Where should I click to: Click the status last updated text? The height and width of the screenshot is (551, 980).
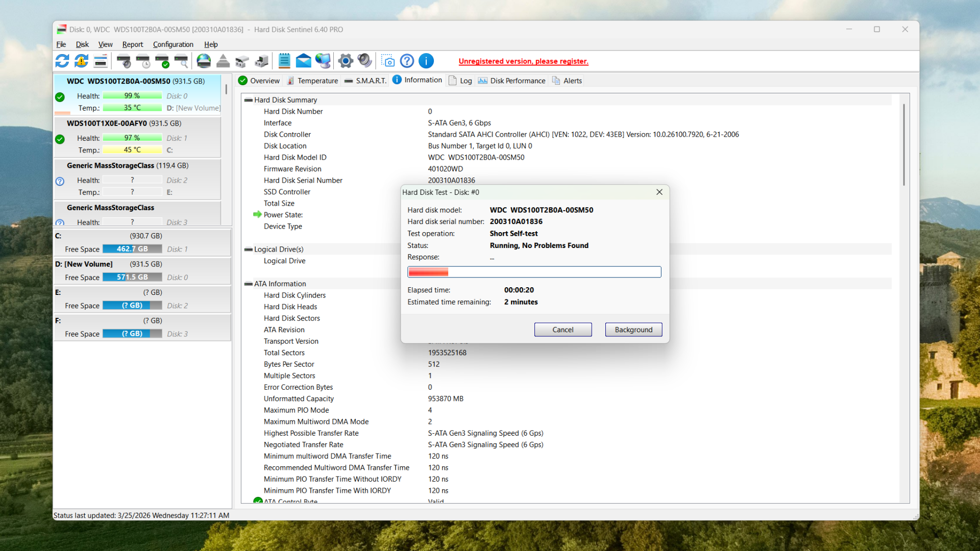(141, 515)
